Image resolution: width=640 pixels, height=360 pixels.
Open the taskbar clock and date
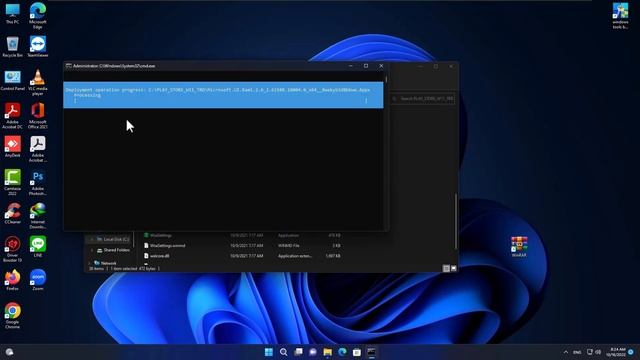616,352
